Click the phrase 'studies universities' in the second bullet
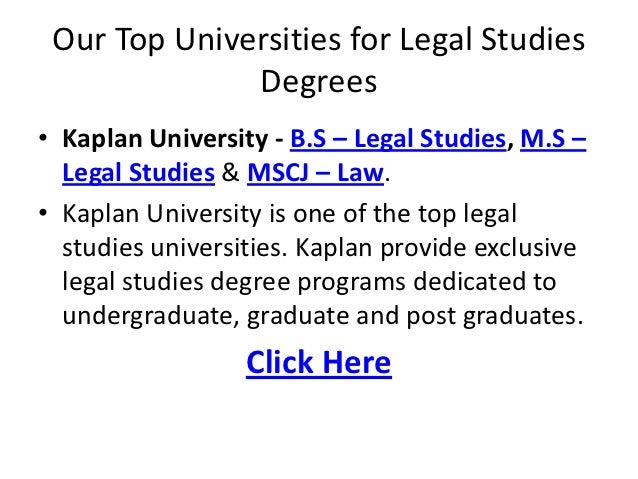The width and height of the screenshot is (638, 479). [175, 247]
